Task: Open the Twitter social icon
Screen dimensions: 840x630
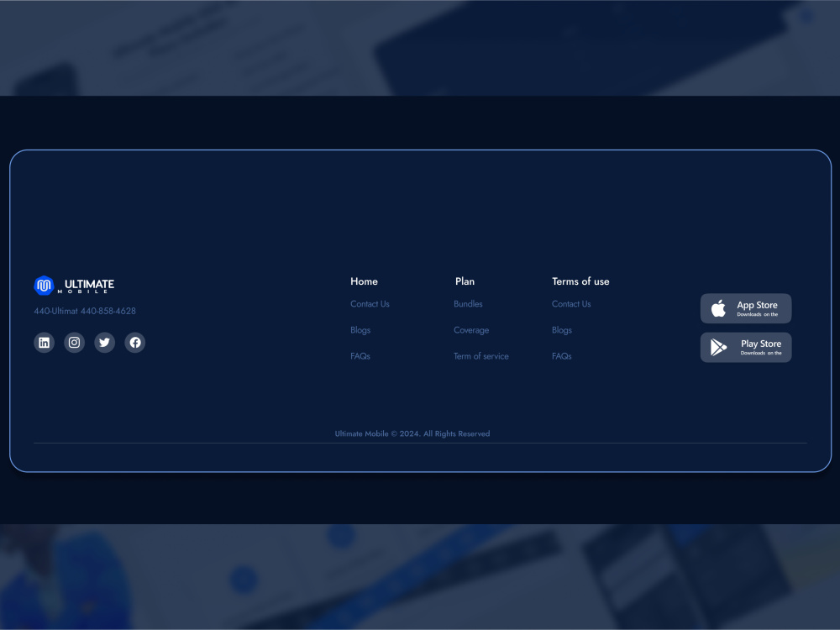Action: (x=104, y=343)
